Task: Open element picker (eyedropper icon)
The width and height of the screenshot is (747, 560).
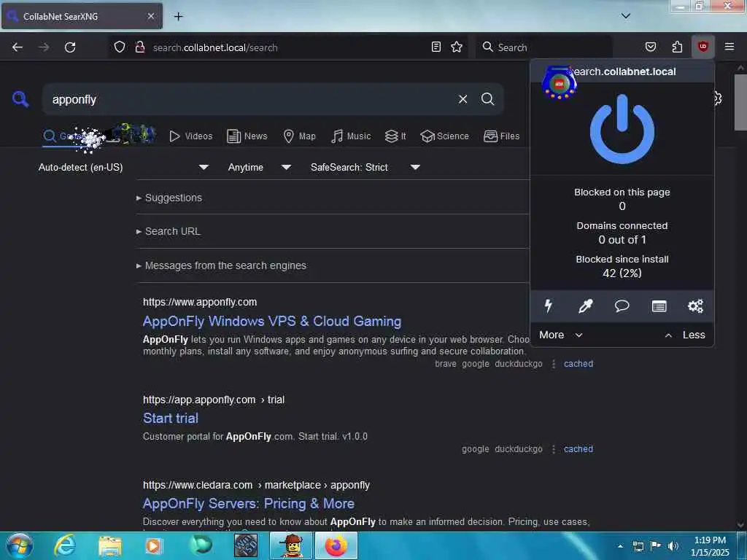Action: tap(585, 306)
